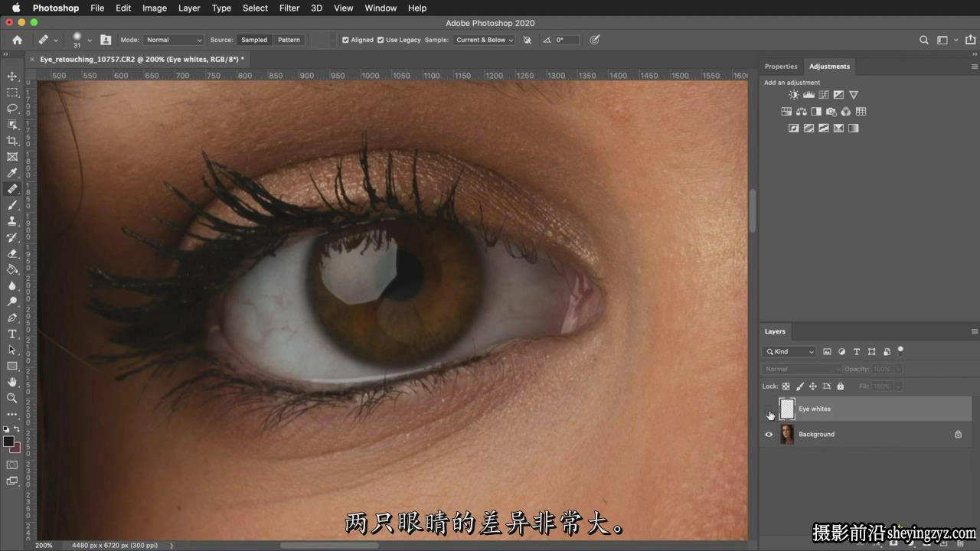Image resolution: width=980 pixels, height=551 pixels.
Task: Select the Brush tool
Action: tap(12, 205)
